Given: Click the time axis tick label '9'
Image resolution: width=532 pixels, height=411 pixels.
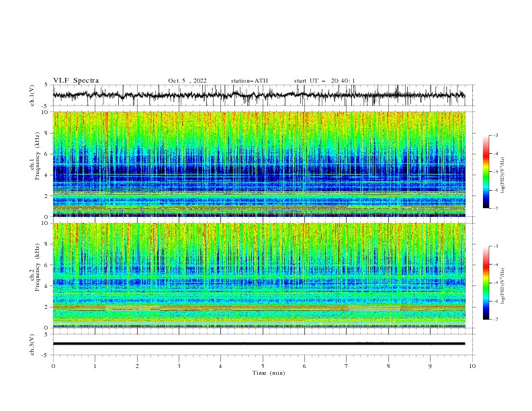Looking at the screenshot, I should point(430,366).
